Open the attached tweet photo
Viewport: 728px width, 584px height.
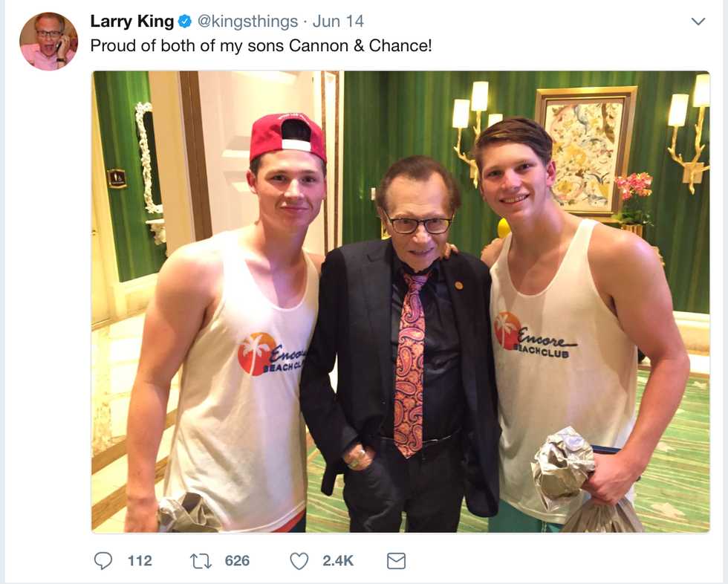pyautogui.click(x=401, y=302)
